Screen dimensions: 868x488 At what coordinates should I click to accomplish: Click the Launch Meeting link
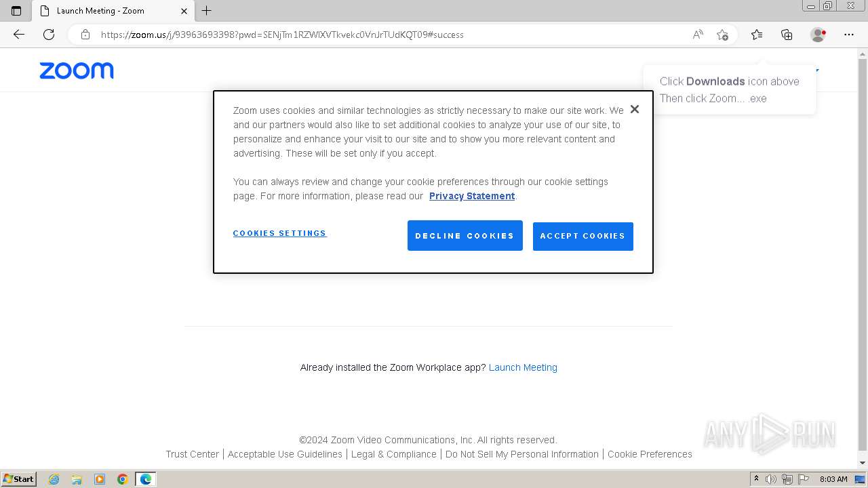(x=523, y=367)
